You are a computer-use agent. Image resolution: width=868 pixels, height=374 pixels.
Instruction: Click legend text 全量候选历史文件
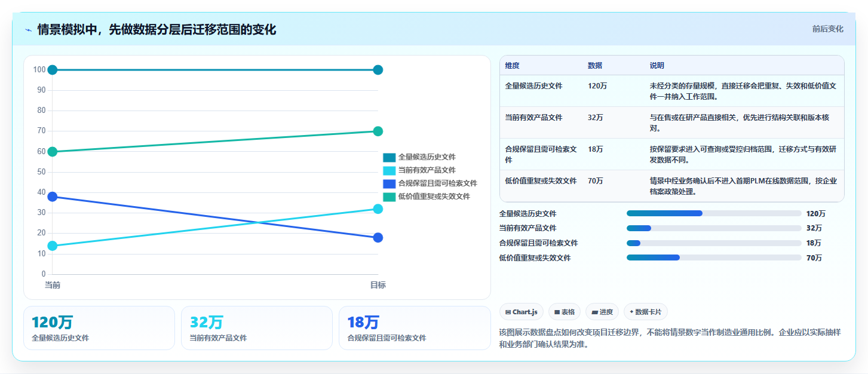point(427,157)
